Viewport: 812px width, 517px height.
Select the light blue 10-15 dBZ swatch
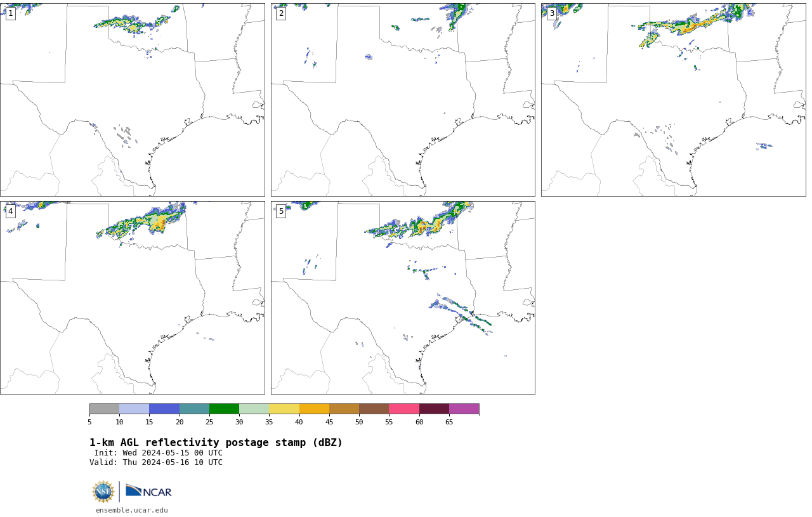pos(134,409)
